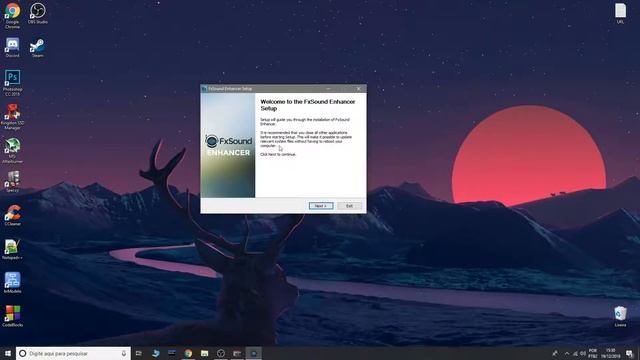Viewport: 640px width, 360px height.
Task: Open the taskbar clock and date
Action: tap(611, 353)
